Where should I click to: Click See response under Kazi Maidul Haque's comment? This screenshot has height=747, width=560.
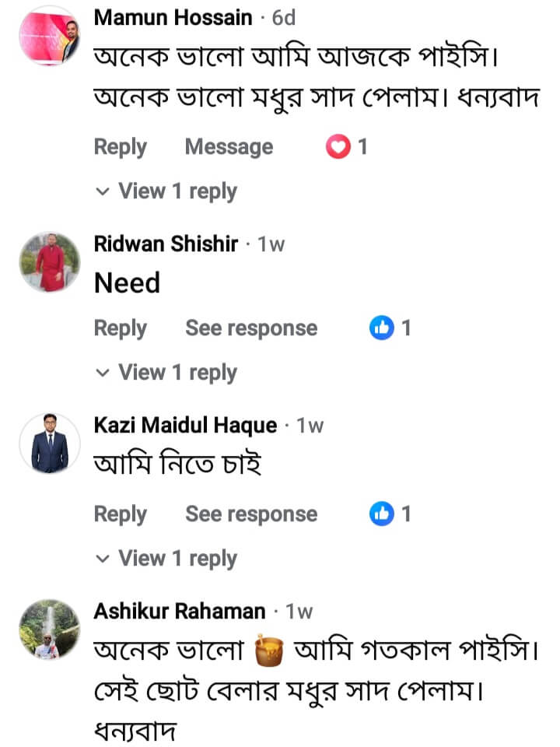coord(251,514)
